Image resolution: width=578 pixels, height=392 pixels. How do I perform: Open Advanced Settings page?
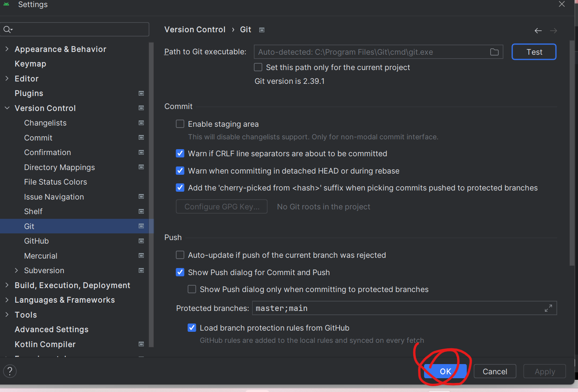52,329
